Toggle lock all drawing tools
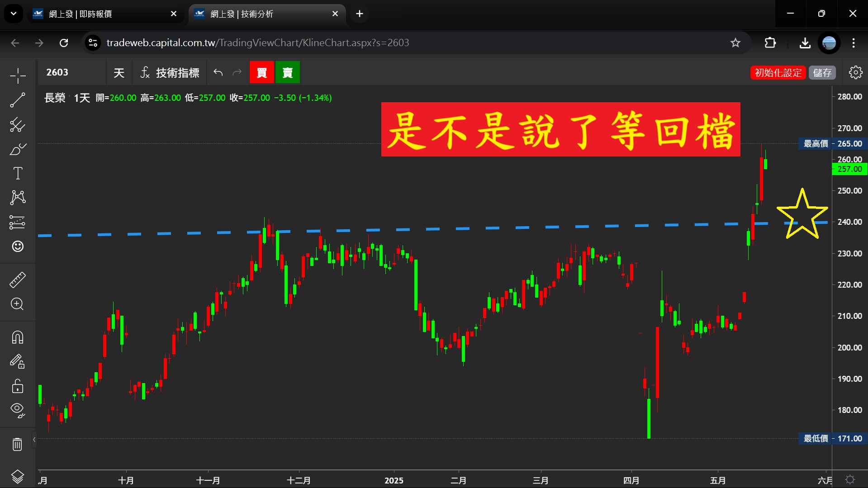 [18, 386]
